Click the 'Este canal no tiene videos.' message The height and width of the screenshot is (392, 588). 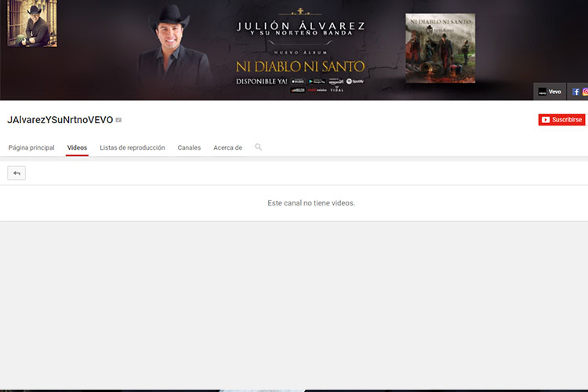pyautogui.click(x=311, y=203)
